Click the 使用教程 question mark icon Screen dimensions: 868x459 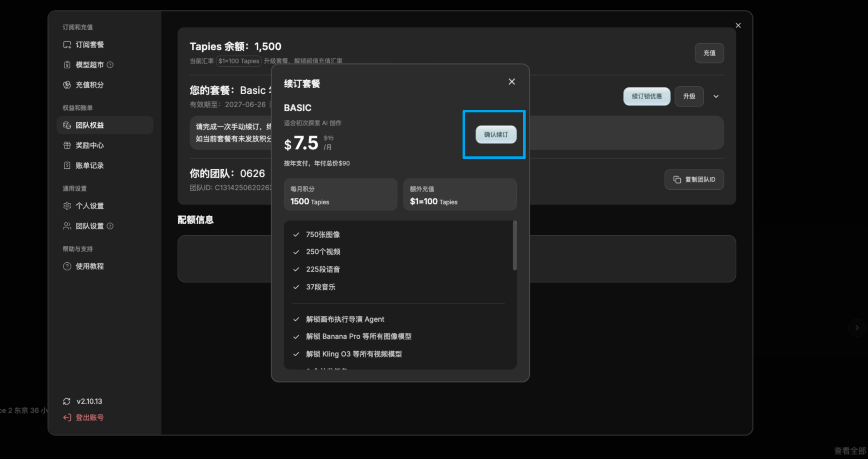click(x=67, y=266)
